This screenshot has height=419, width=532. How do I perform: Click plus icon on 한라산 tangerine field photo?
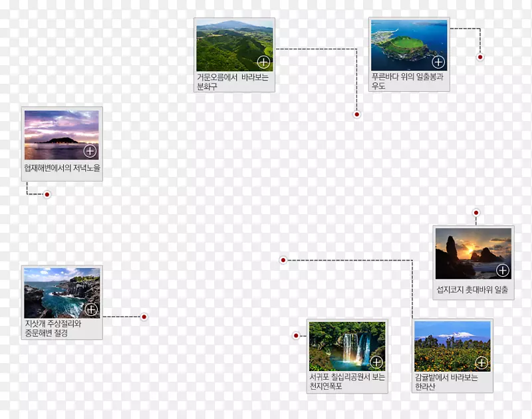481,363
